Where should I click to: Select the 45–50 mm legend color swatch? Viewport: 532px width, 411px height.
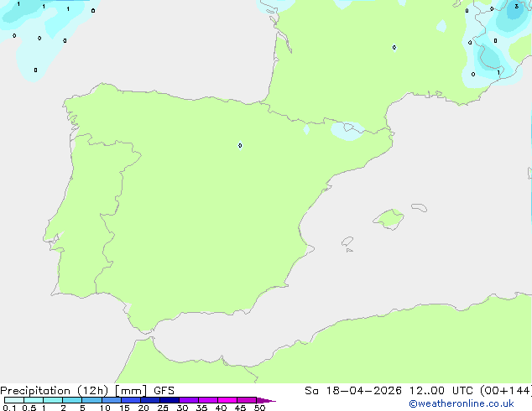[247, 400]
